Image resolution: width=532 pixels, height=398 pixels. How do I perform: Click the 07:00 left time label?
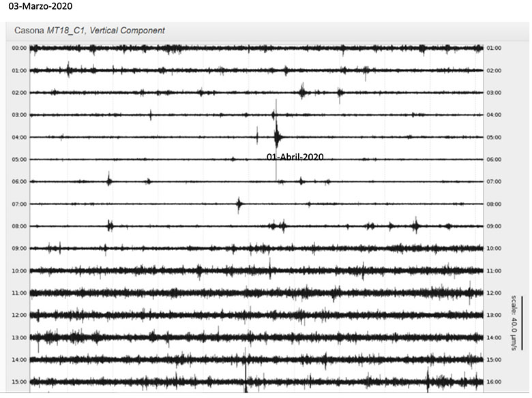click(x=19, y=204)
